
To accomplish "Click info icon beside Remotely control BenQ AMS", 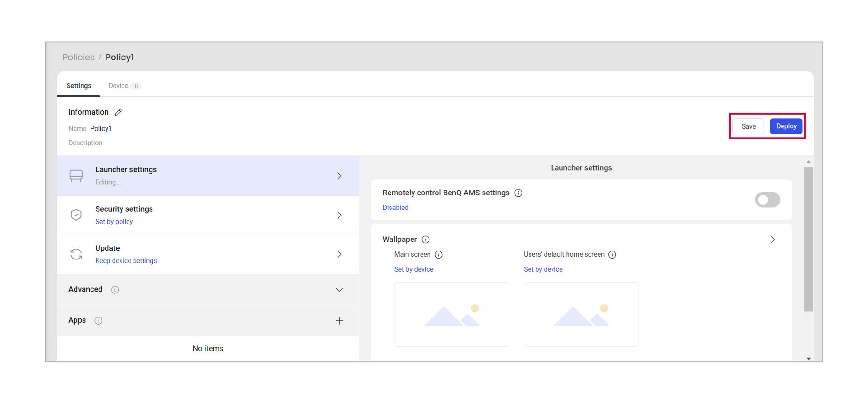I will pyautogui.click(x=518, y=193).
